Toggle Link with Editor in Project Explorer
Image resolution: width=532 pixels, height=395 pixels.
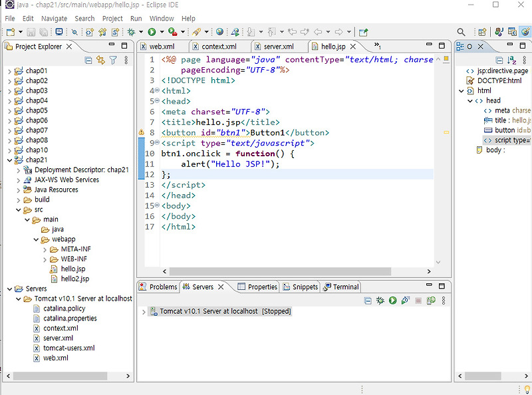100,60
